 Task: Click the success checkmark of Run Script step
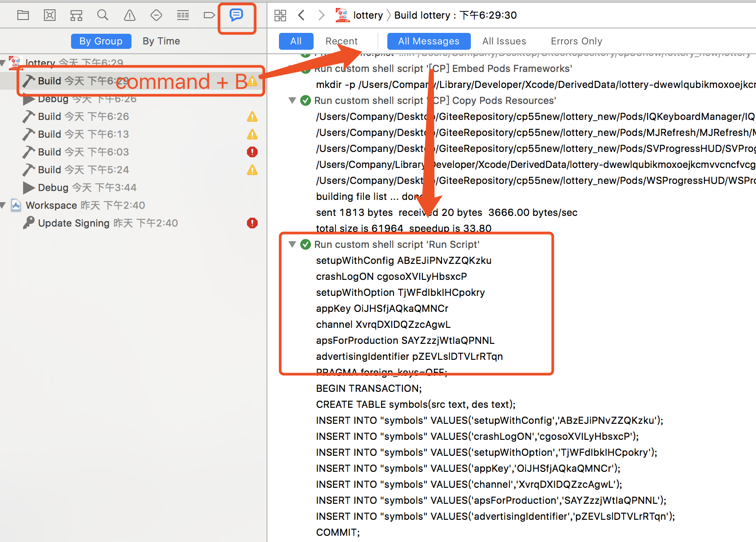tap(306, 244)
